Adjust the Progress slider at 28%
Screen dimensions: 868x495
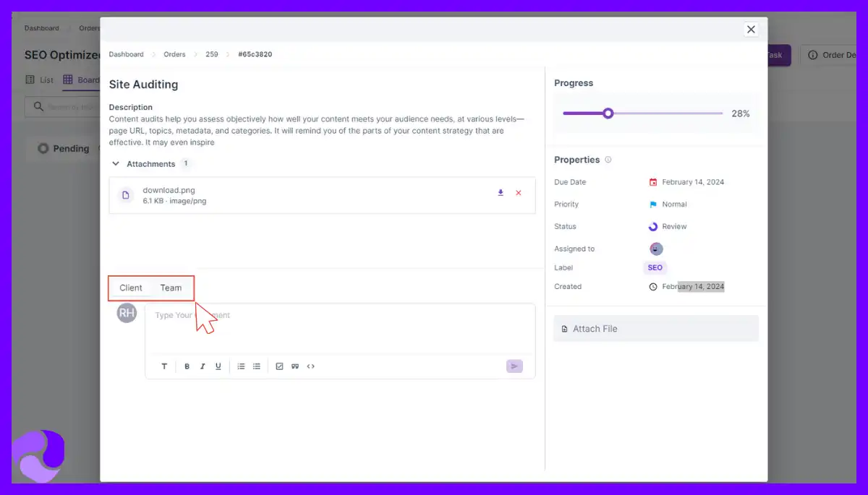coord(608,113)
